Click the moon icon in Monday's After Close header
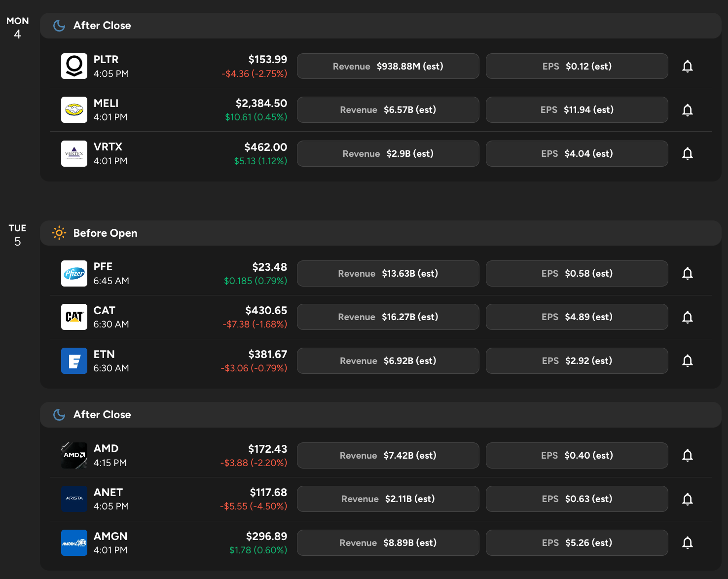 click(59, 26)
